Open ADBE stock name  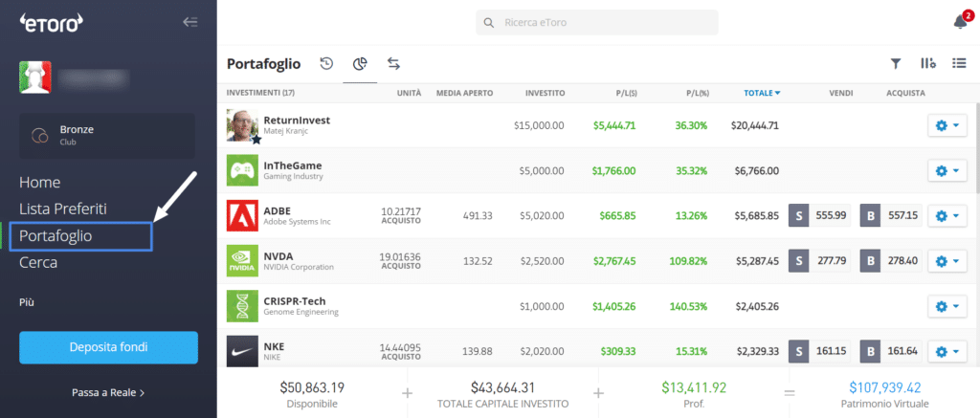point(278,210)
